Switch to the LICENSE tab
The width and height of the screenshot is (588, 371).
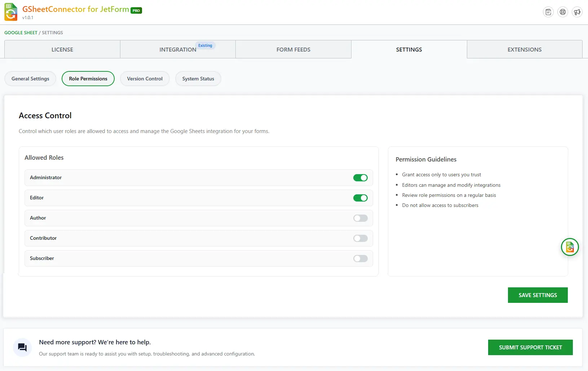(x=62, y=49)
